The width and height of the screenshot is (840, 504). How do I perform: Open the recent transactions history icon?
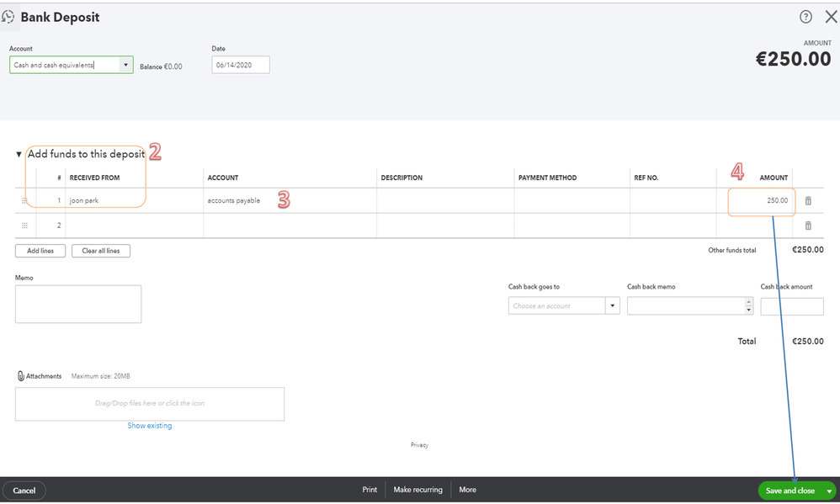click(8, 17)
